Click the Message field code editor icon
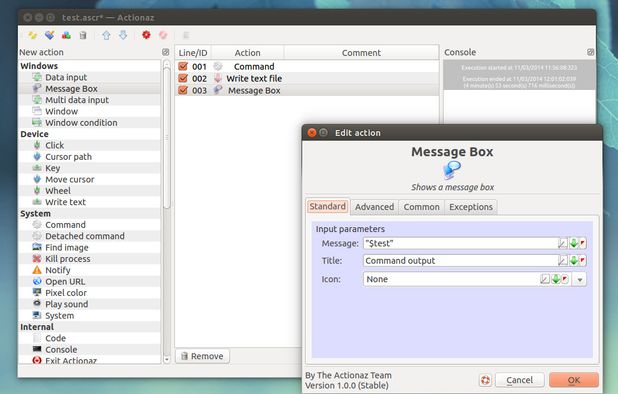Image resolution: width=618 pixels, height=394 pixels. pyautogui.click(x=563, y=243)
